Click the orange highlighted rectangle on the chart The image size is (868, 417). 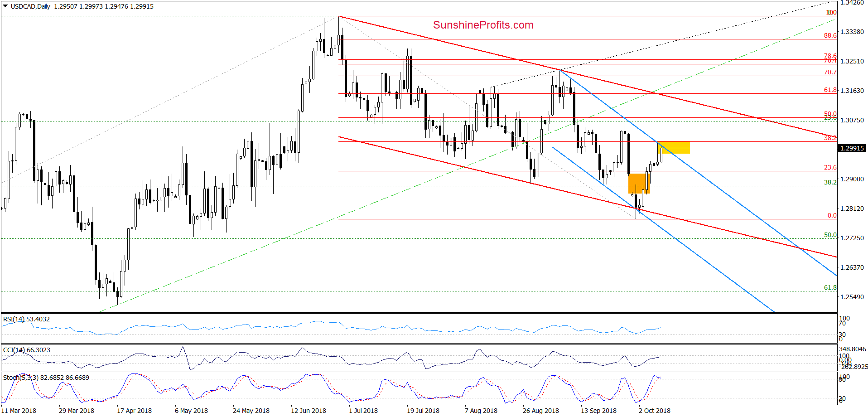click(x=639, y=184)
